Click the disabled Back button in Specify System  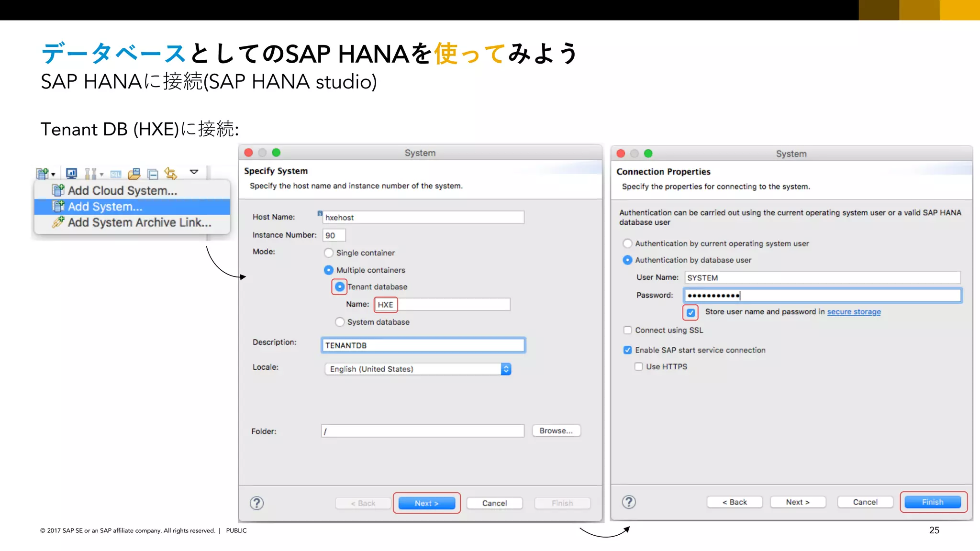point(363,503)
